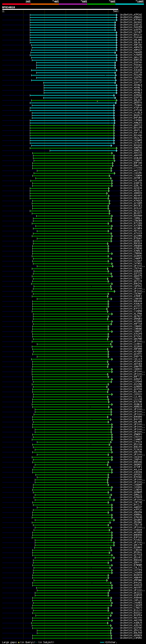Click the label UniRef100_Q5I0P2
Image resolution: width=146 pixels, height=644 pixels.
[x=131, y=557]
